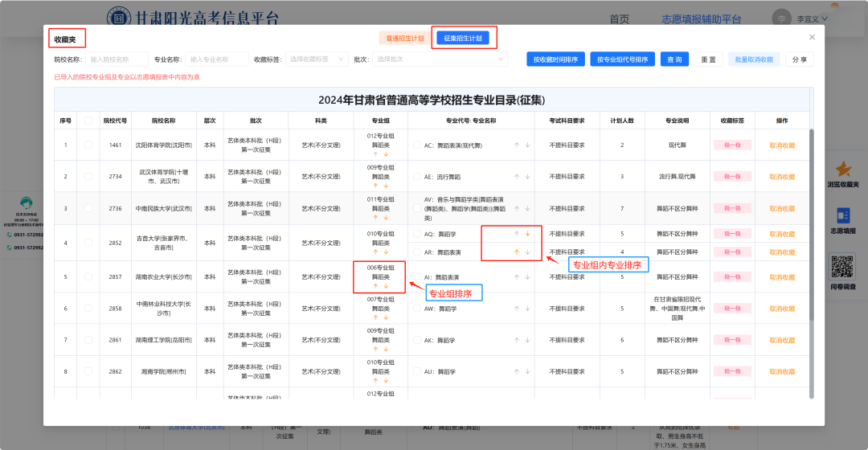Move 010专业组 group down for 吉首大学
Screen dimensions: 868x450
[386, 252]
